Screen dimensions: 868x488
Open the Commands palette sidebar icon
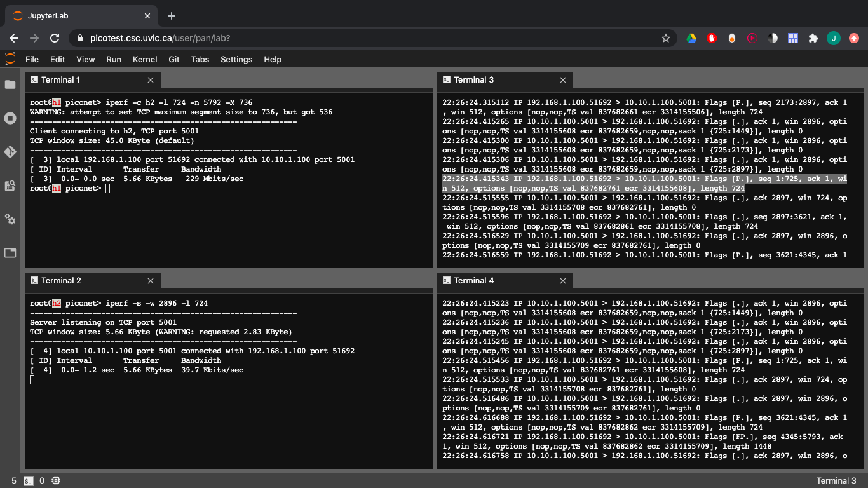pyautogui.click(x=10, y=186)
